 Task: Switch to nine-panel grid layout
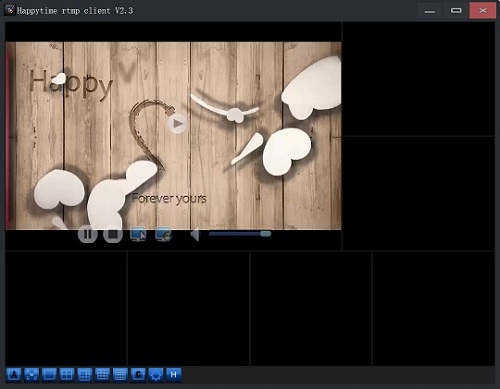[102, 375]
